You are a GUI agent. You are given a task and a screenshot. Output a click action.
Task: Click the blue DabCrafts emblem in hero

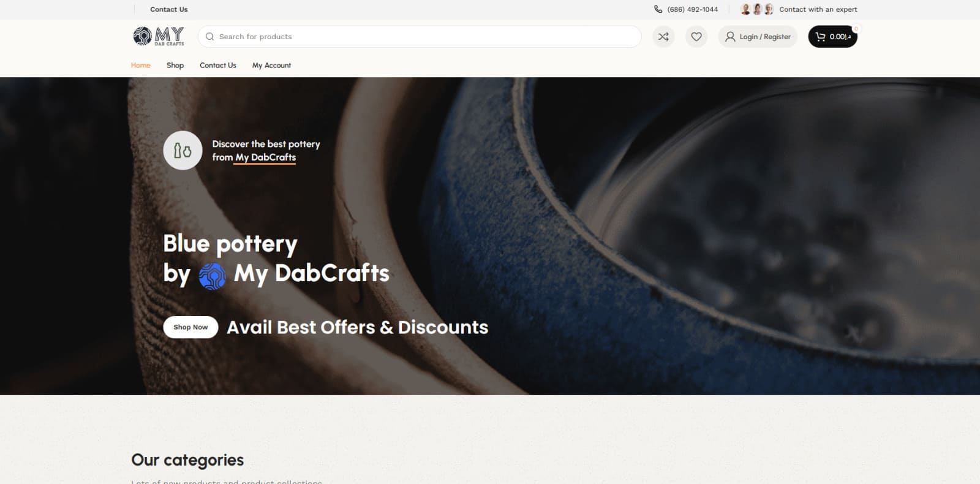click(212, 276)
